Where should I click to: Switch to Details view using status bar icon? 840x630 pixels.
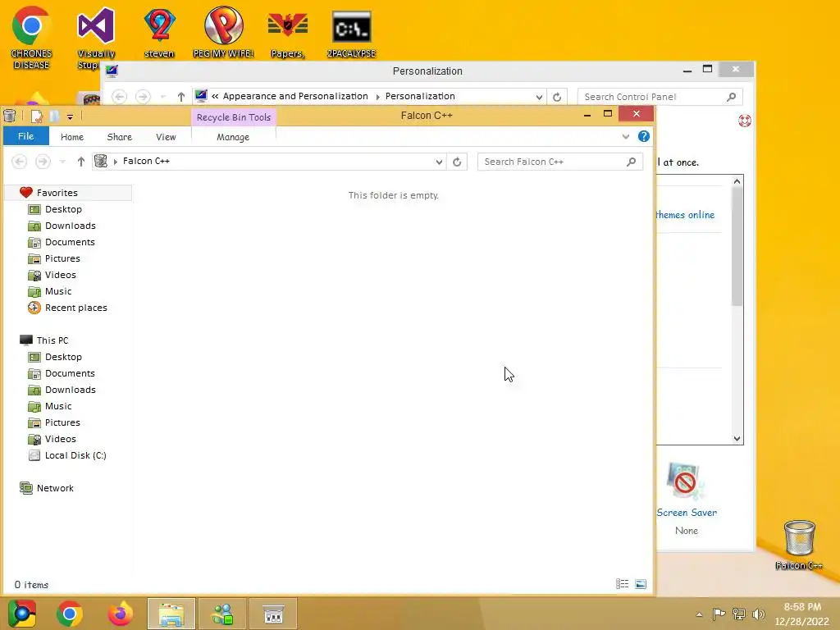click(x=623, y=584)
